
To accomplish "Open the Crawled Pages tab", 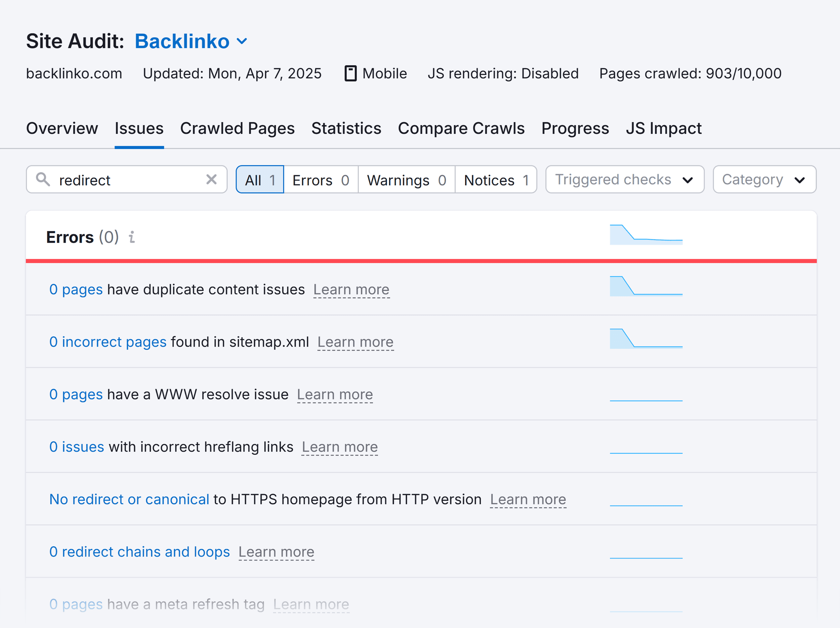I will [237, 128].
